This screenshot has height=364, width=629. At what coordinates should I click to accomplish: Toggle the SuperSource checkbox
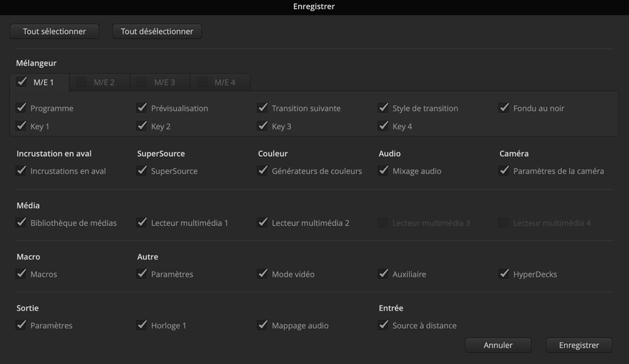pos(142,171)
